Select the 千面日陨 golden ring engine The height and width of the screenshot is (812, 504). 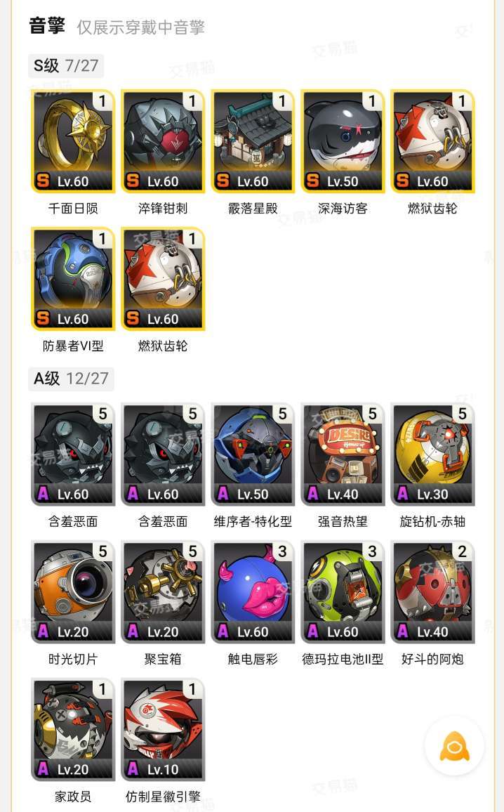(x=73, y=141)
